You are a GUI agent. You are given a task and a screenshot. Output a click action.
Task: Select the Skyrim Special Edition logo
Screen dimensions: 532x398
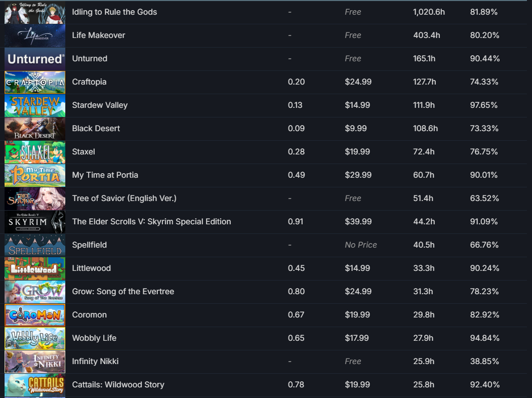35,222
